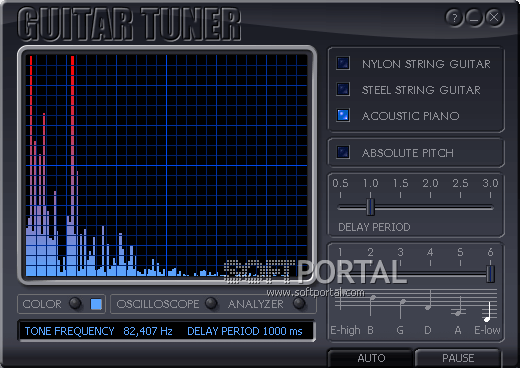Set delay period slider to 2.0
This screenshot has width=520, height=368.
tap(430, 207)
